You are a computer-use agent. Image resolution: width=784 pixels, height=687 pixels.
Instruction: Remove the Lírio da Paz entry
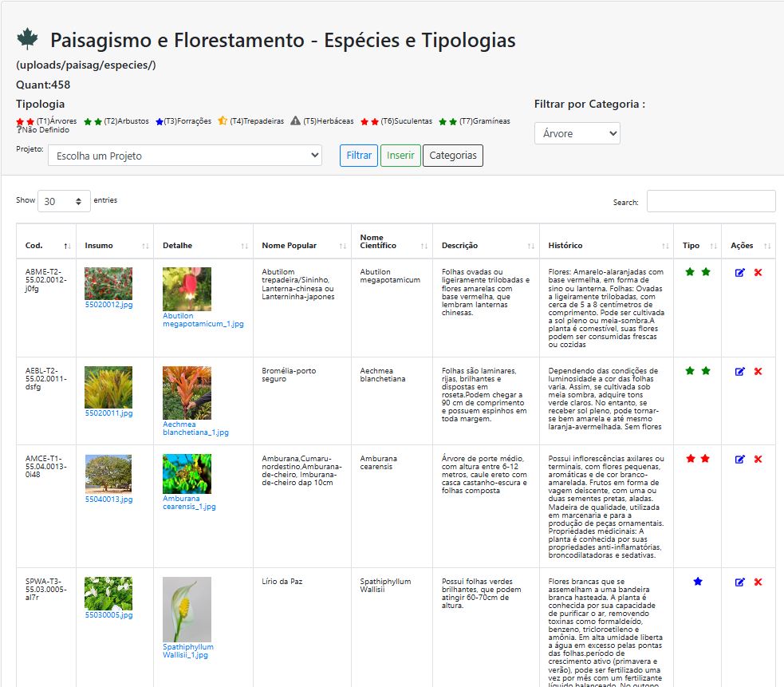tap(758, 582)
